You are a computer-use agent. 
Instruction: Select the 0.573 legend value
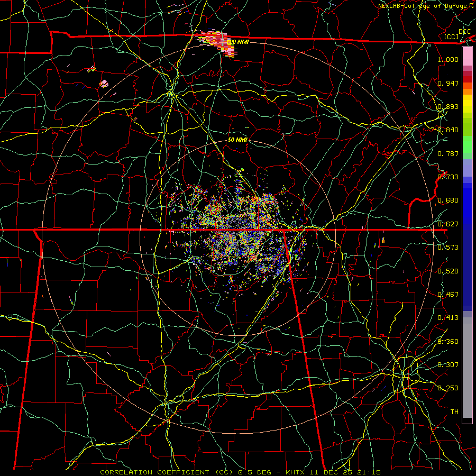click(x=448, y=248)
